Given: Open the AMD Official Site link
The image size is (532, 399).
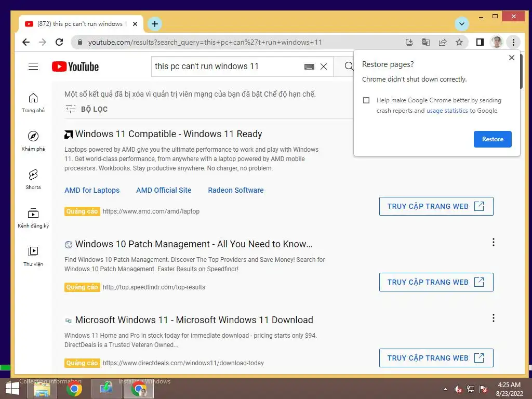Looking at the screenshot, I should coord(164,190).
